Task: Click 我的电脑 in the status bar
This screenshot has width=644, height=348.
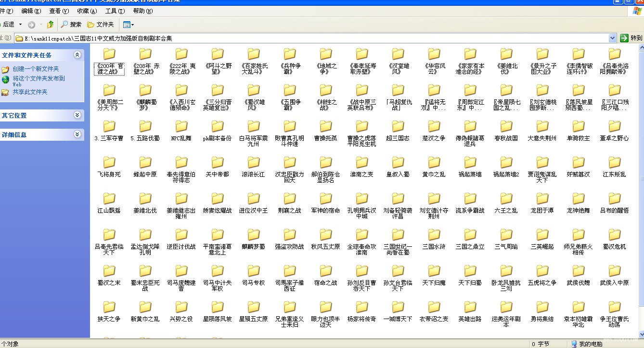Action: tap(591, 344)
